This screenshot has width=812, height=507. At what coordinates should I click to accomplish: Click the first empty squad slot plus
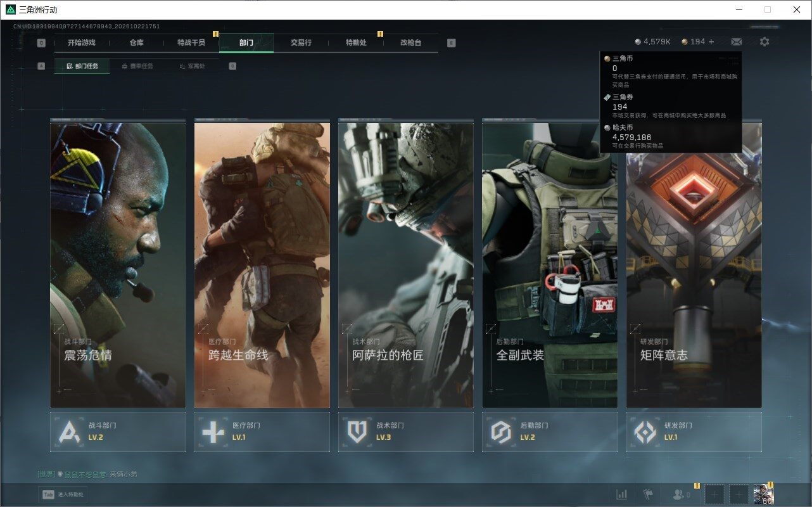[714, 494]
